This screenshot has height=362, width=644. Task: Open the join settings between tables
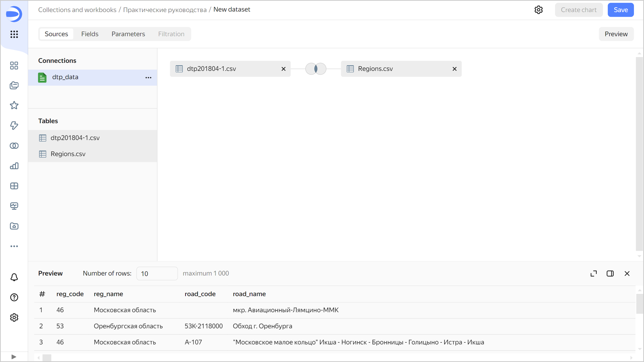316,69
